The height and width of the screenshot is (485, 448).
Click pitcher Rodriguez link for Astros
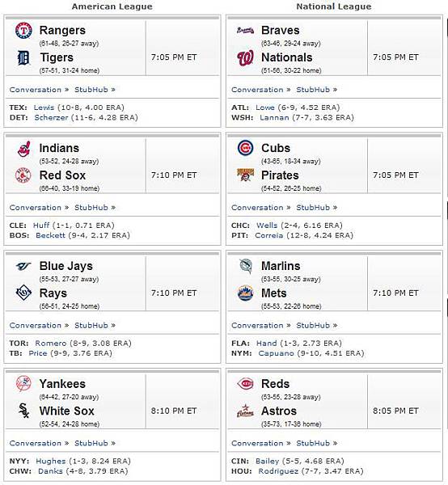click(x=278, y=471)
